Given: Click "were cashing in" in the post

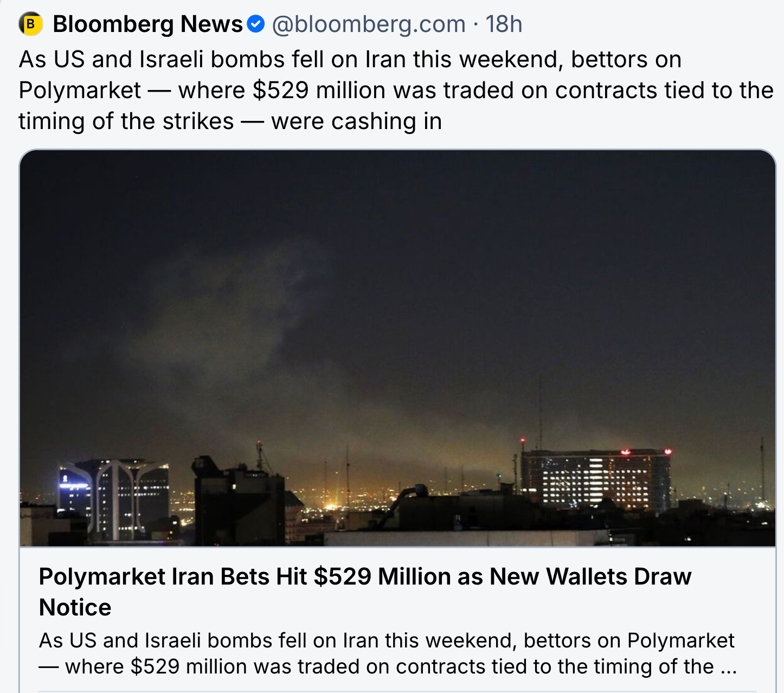Looking at the screenshot, I should pyautogui.click(x=356, y=121).
